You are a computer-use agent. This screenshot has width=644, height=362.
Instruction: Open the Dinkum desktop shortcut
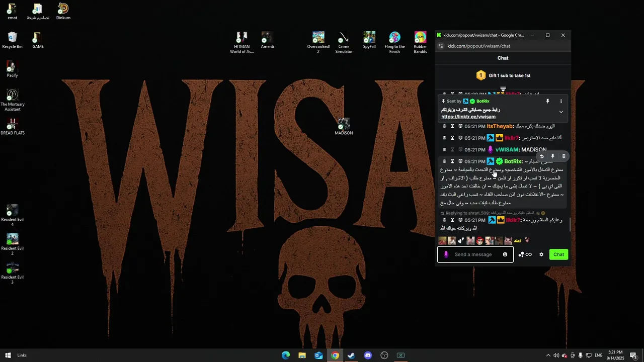[63, 12]
